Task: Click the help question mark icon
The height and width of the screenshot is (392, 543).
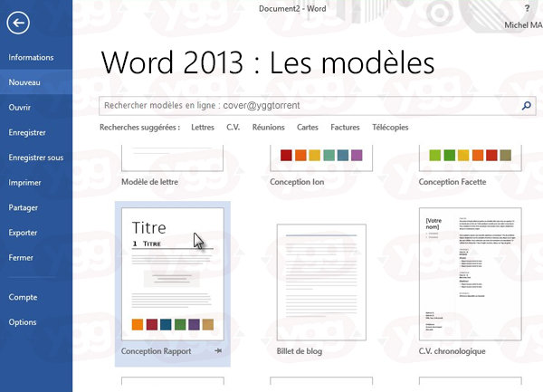Action: tap(527, 8)
